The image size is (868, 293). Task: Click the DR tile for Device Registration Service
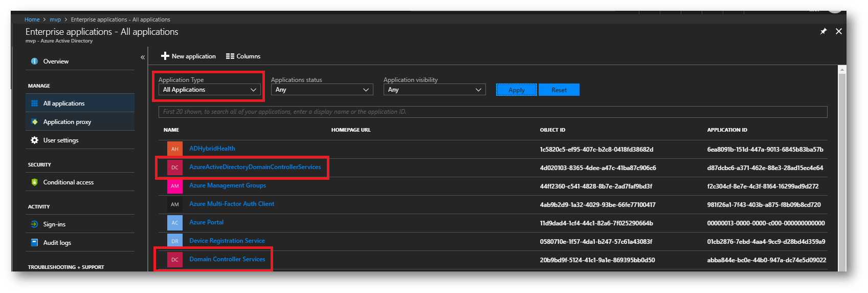pyautogui.click(x=175, y=241)
